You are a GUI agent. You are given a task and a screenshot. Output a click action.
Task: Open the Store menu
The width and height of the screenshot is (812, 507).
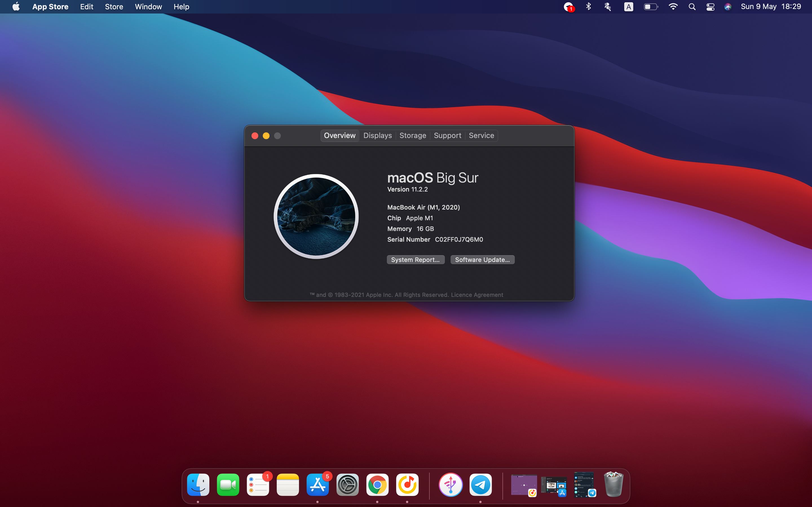pyautogui.click(x=114, y=7)
